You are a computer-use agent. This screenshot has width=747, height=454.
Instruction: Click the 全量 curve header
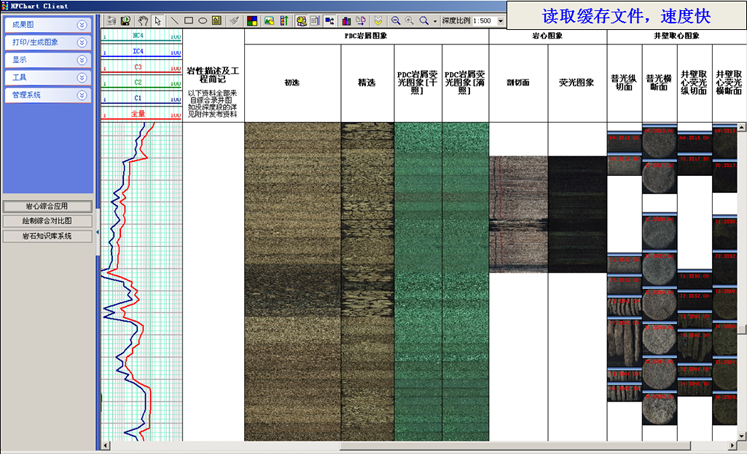139,114
